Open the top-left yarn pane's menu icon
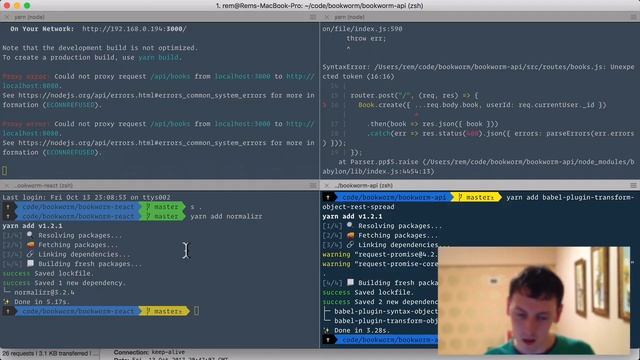 click(x=313, y=17)
